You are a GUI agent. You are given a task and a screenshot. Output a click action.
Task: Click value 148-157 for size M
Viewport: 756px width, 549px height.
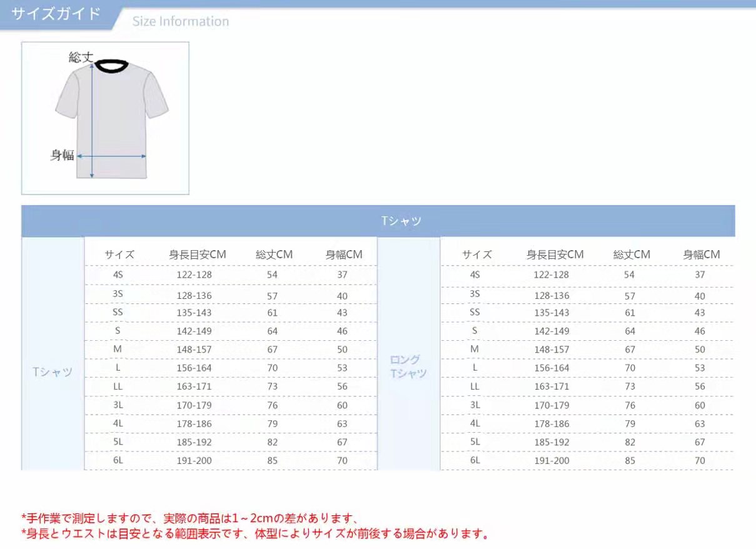pos(194,350)
